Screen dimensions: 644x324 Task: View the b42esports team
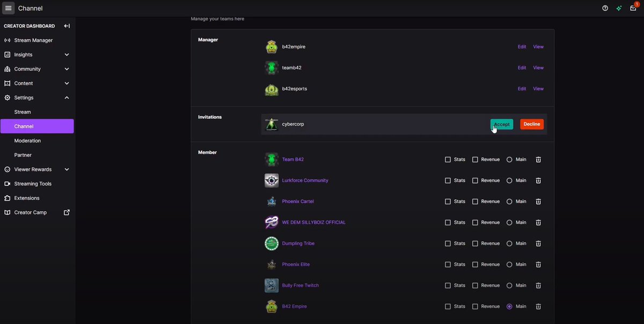click(538, 89)
